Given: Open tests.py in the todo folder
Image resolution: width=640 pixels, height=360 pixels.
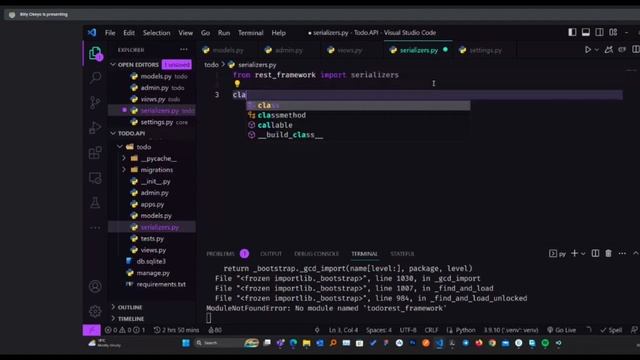Looking at the screenshot, I should [152, 238].
